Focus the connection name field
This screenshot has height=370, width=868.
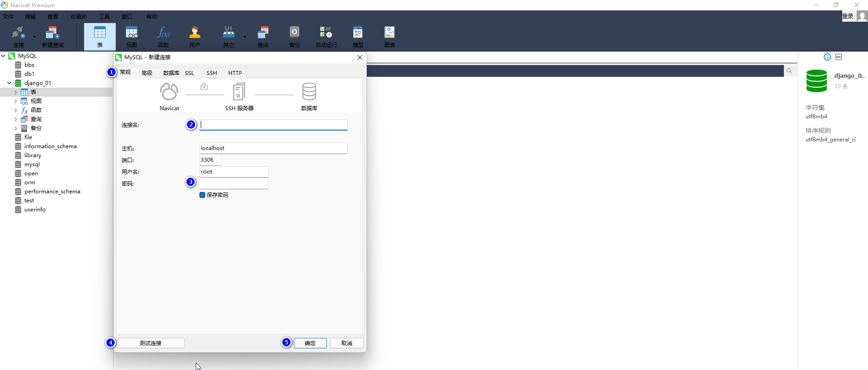[x=274, y=125]
